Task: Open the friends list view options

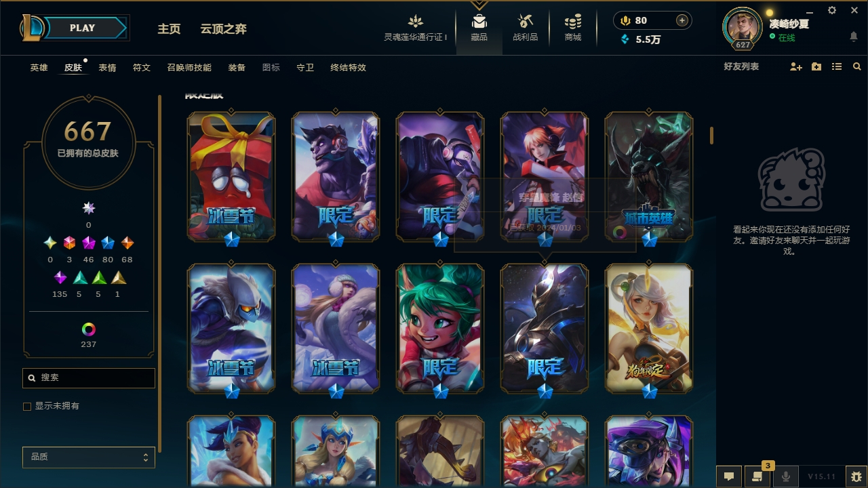Action: click(x=837, y=67)
